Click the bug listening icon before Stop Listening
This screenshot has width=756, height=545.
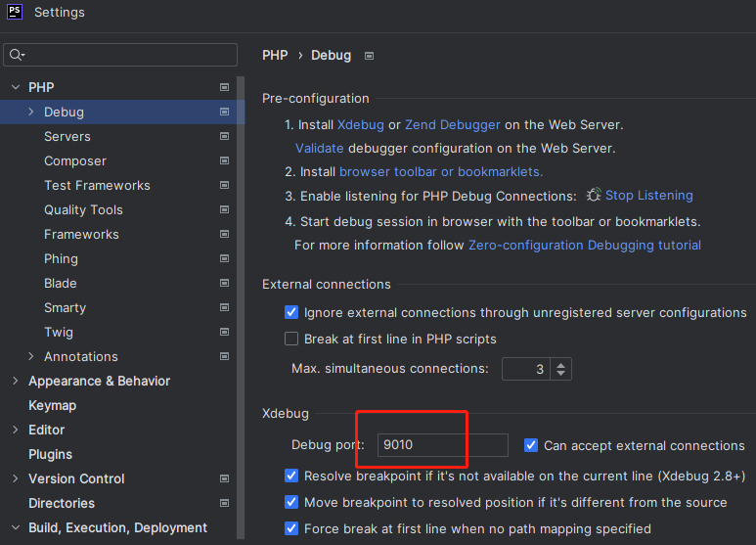[x=594, y=195]
